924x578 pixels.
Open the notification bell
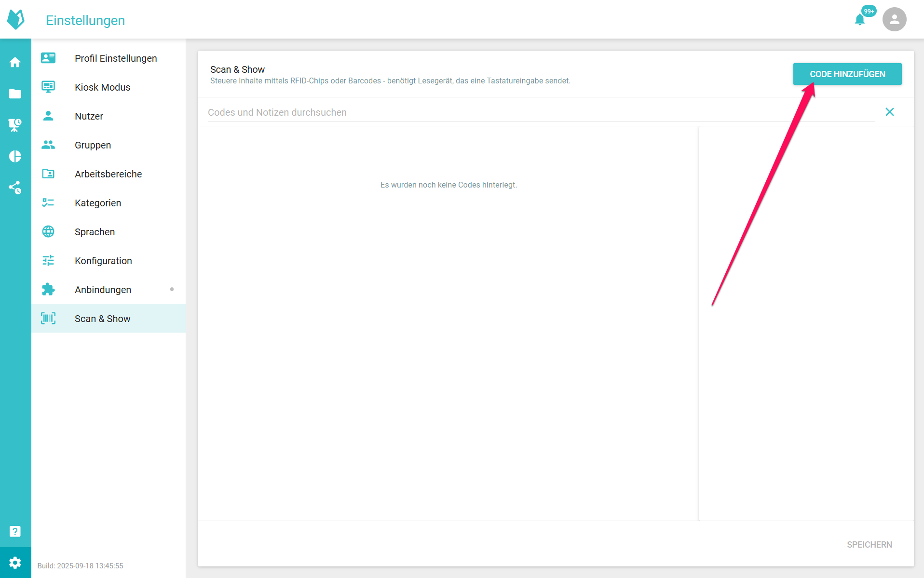[x=860, y=20]
